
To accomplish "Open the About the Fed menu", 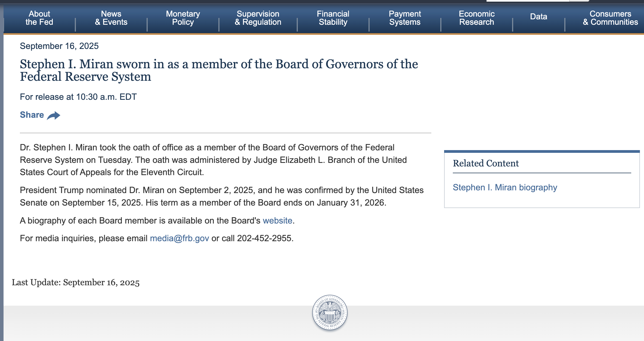I will point(39,18).
